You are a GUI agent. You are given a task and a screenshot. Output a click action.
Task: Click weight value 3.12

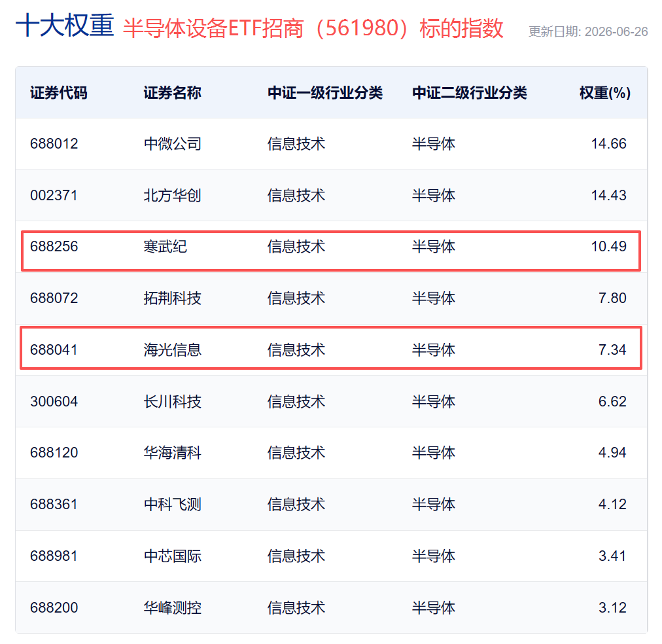pos(612,608)
